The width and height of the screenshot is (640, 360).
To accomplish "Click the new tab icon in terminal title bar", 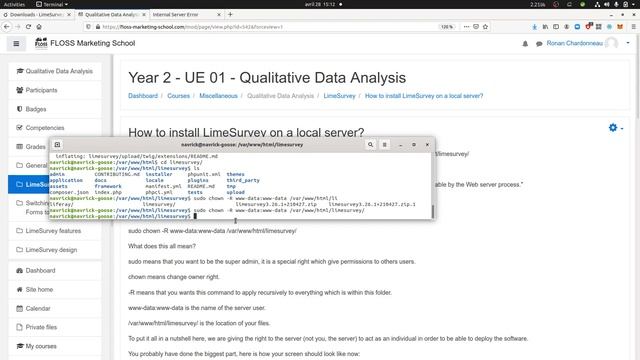I will pos(57,144).
